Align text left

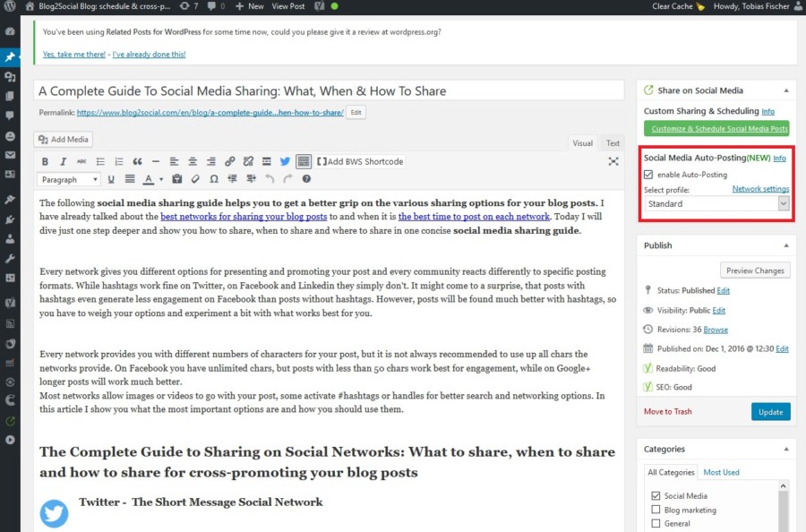[x=175, y=161]
